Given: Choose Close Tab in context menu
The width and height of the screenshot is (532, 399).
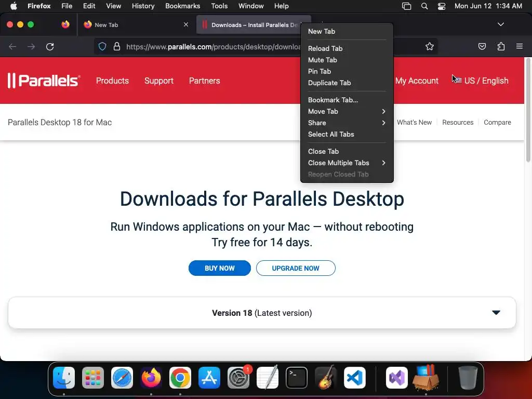Looking at the screenshot, I should coord(347,152).
